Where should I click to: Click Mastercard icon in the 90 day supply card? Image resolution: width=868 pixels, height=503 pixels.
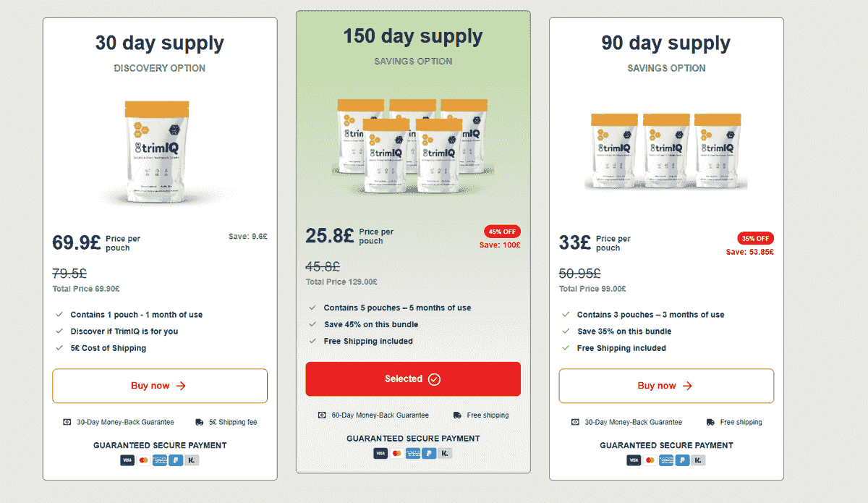pyautogui.click(x=650, y=460)
